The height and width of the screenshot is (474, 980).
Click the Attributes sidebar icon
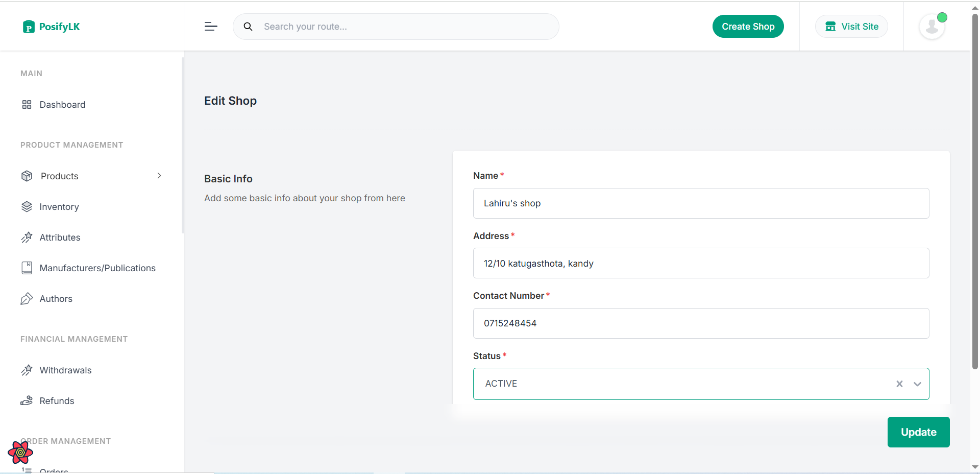[27, 237]
